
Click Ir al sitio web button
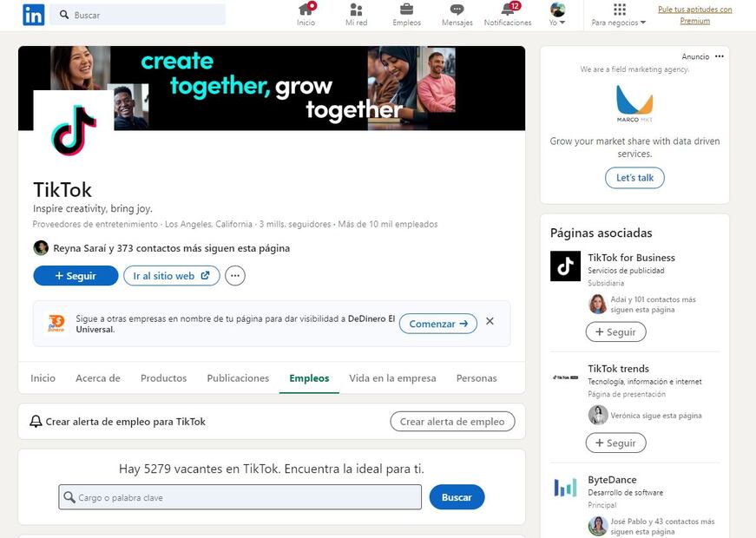[x=172, y=276]
